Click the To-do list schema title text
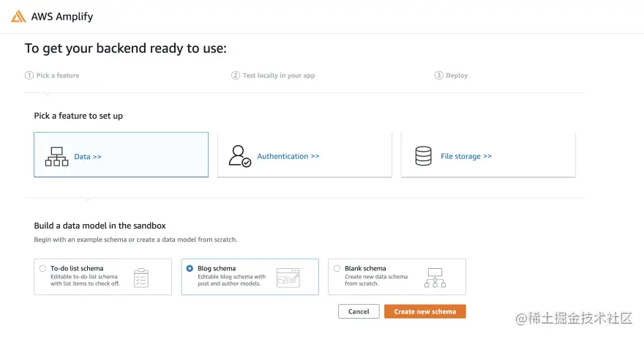 point(77,268)
